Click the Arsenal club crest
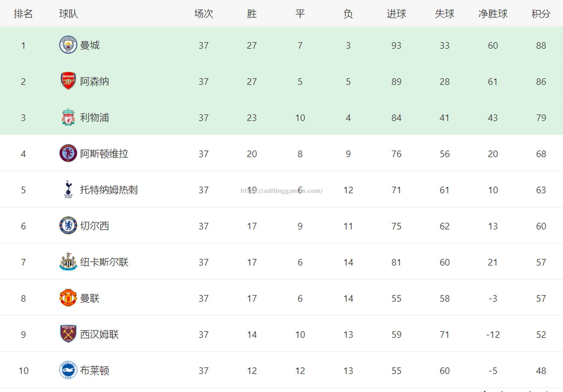Screen dimensions: 563x392 point(68,81)
